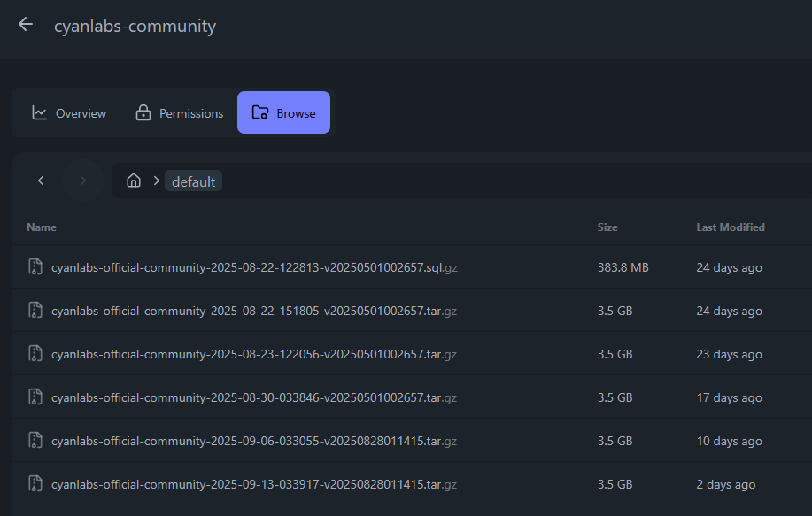Screen dimensions: 812x516
Task: Click the cyanlabs-community page title
Action: point(135,26)
